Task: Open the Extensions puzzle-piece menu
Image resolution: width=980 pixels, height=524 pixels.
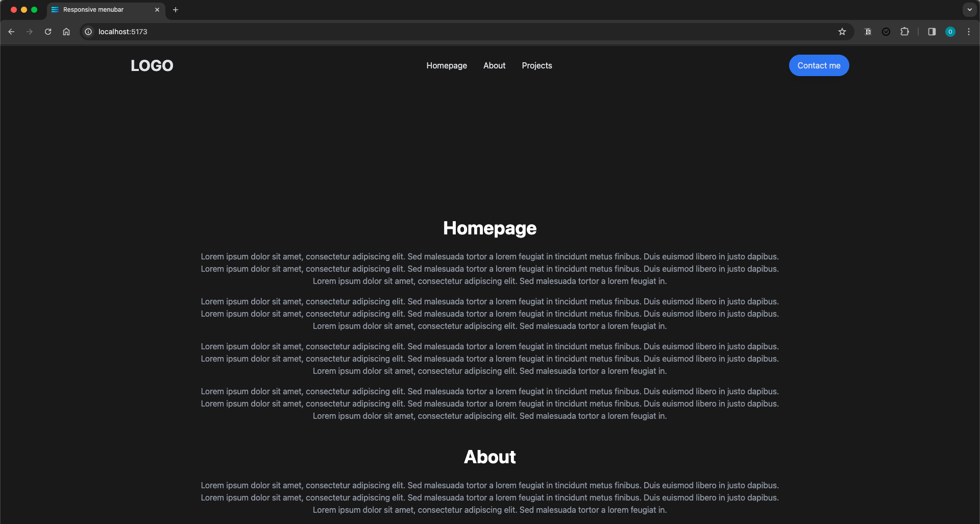Action: tap(904, 32)
